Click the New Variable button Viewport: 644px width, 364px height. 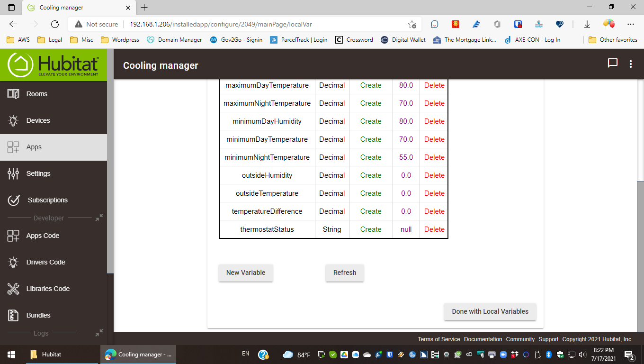coord(245,273)
